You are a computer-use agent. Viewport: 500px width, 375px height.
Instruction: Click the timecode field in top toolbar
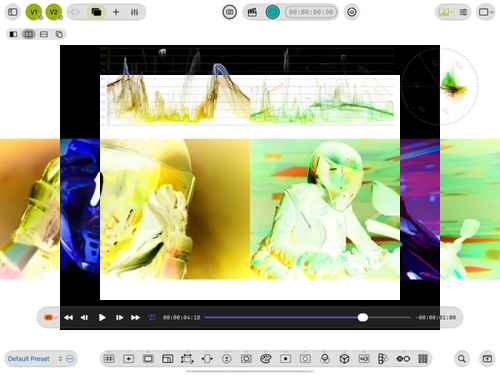[311, 12]
